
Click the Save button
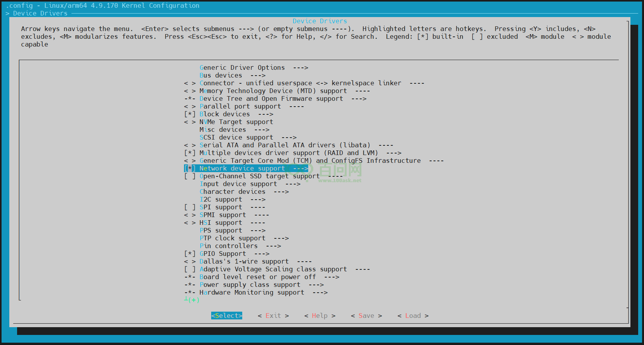pyautogui.click(x=366, y=316)
